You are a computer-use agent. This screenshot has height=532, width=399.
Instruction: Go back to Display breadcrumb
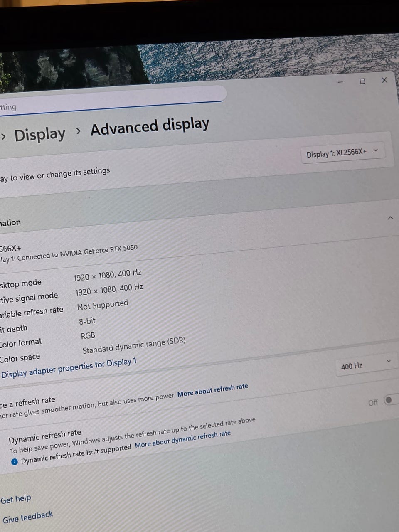pyautogui.click(x=40, y=135)
